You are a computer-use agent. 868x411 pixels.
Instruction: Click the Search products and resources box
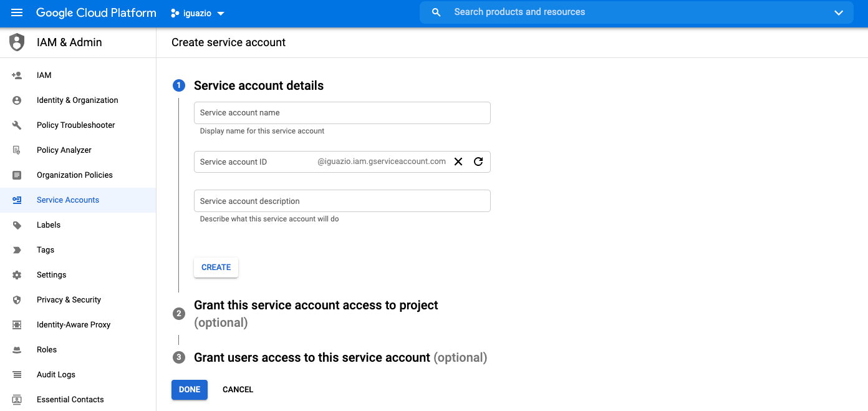636,12
